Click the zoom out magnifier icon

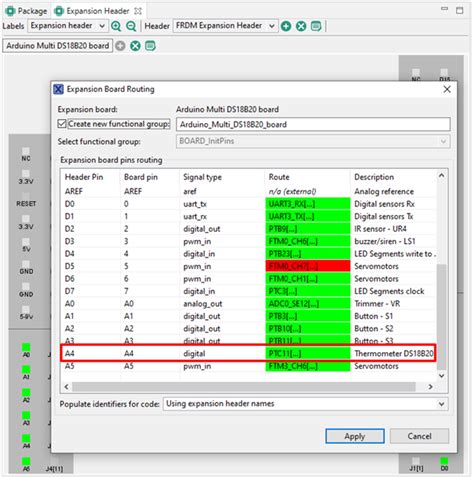(131, 26)
